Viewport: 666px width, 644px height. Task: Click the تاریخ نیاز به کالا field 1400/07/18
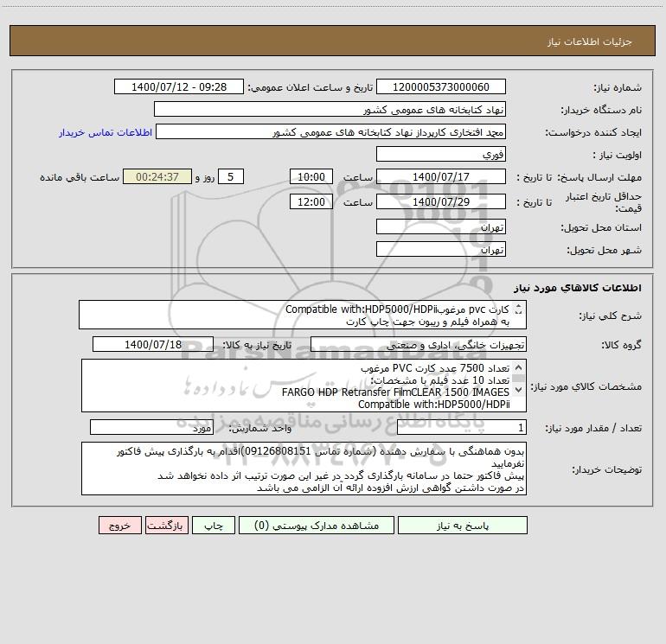pos(153,344)
